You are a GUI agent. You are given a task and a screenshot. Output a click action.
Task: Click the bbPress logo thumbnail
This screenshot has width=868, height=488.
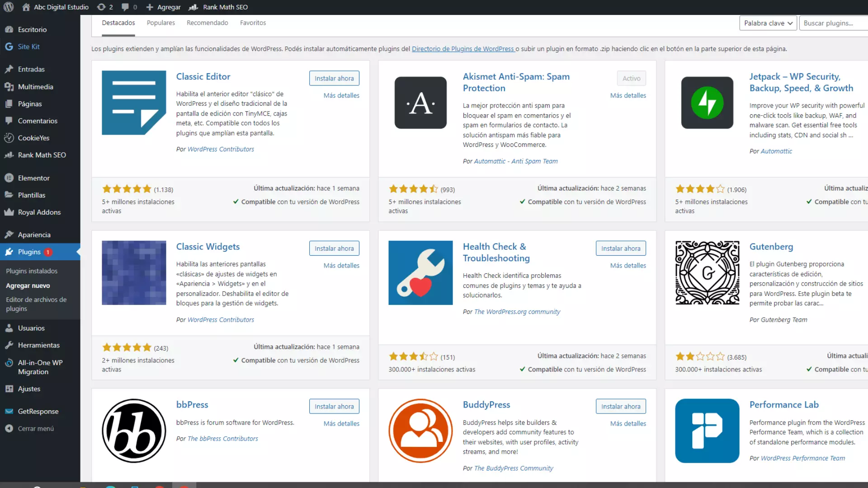point(134,431)
